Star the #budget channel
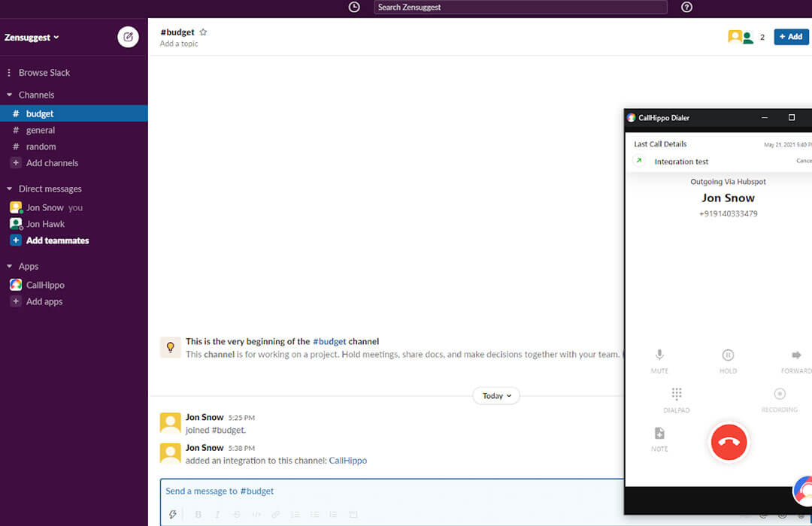The image size is (812, 526). 203,32
